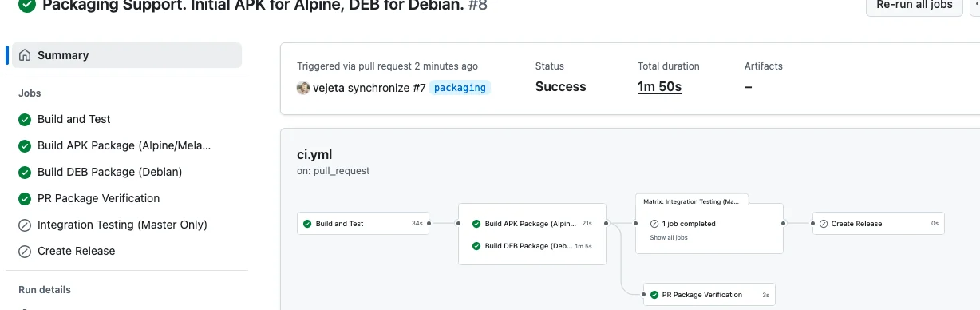Click the home icon next to Summary
The height and width of the screenshot is (310, 980).
tap(25, 55)
